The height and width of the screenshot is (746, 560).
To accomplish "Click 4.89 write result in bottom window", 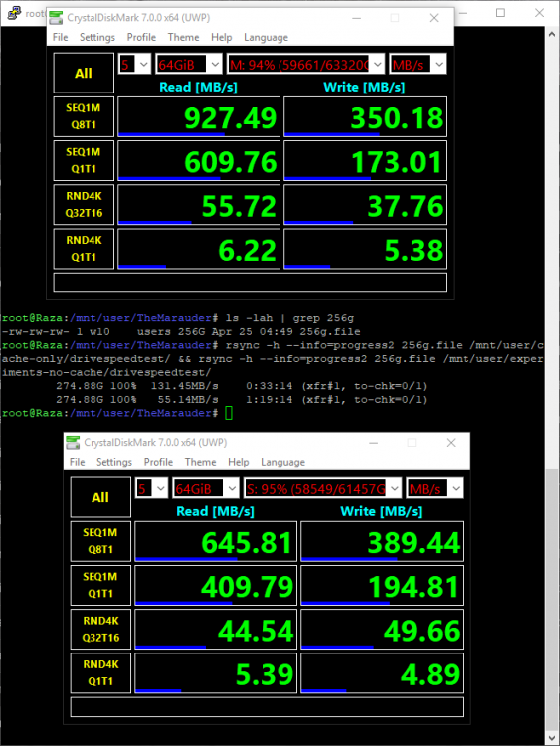I will pos(382,673).
